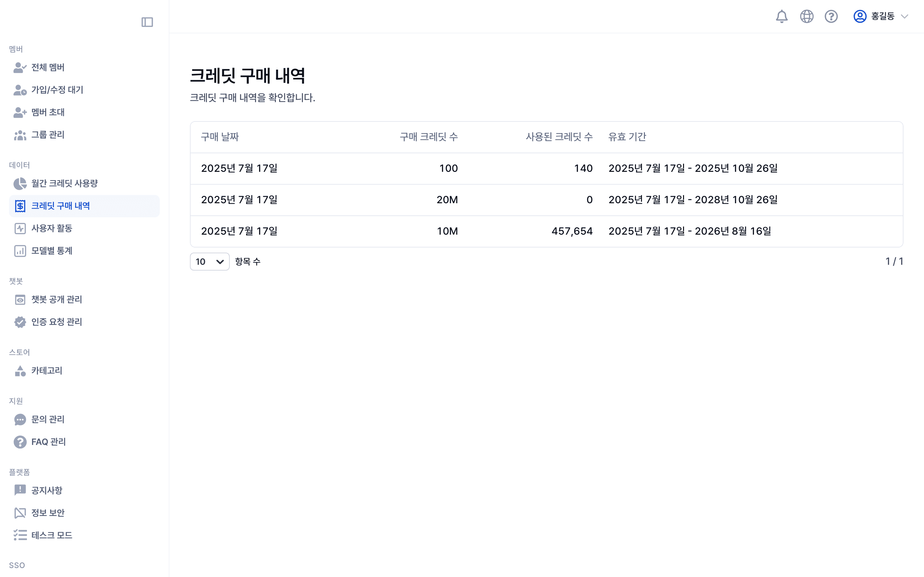Toggle the sidebar collapse button
This screenshot has width=924, height=577.
coord(147,22)
